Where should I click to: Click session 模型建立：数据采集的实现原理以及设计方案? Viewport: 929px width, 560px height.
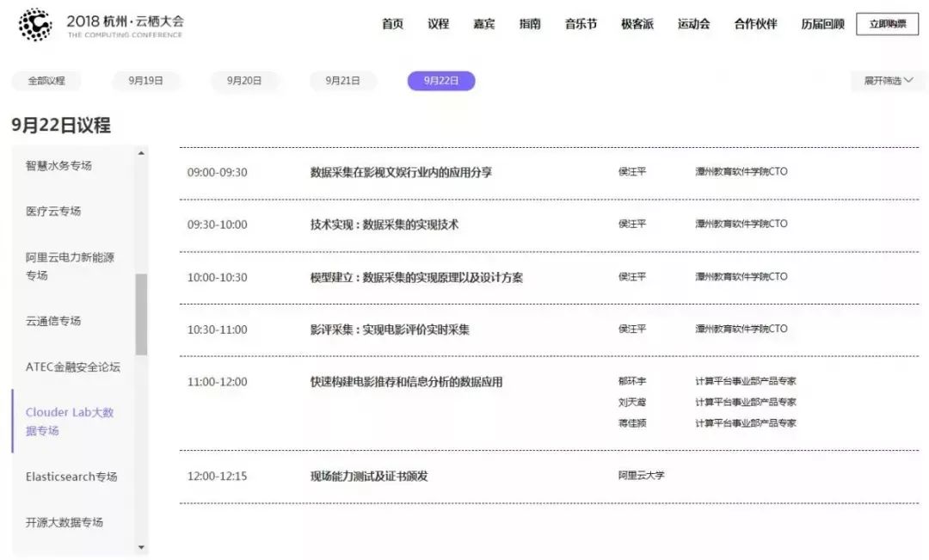pyautogui.click(x=416, y=277)
